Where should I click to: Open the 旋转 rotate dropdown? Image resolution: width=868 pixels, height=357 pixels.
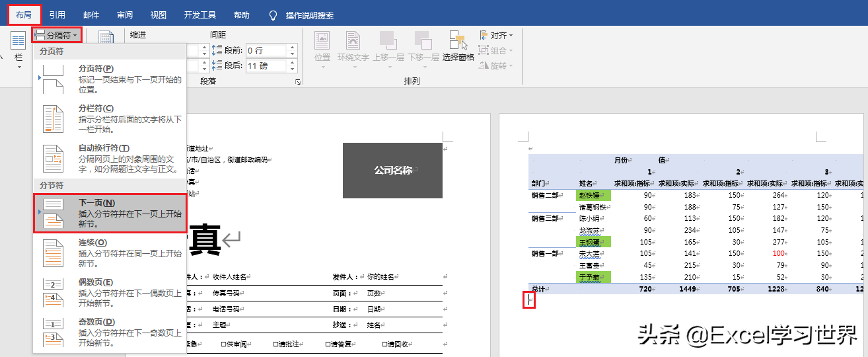click(x=495, y=65)
